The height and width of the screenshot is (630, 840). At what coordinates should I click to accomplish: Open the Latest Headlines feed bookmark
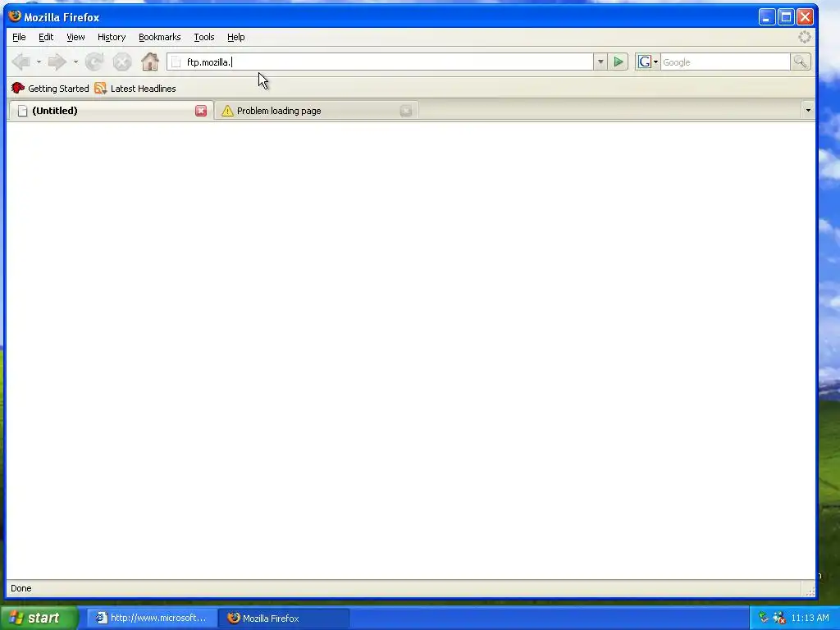[135, 89]
